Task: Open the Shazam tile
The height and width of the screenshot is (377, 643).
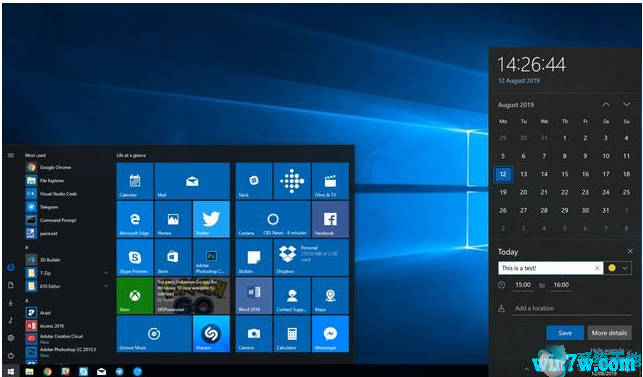Action: pos(211,334)
